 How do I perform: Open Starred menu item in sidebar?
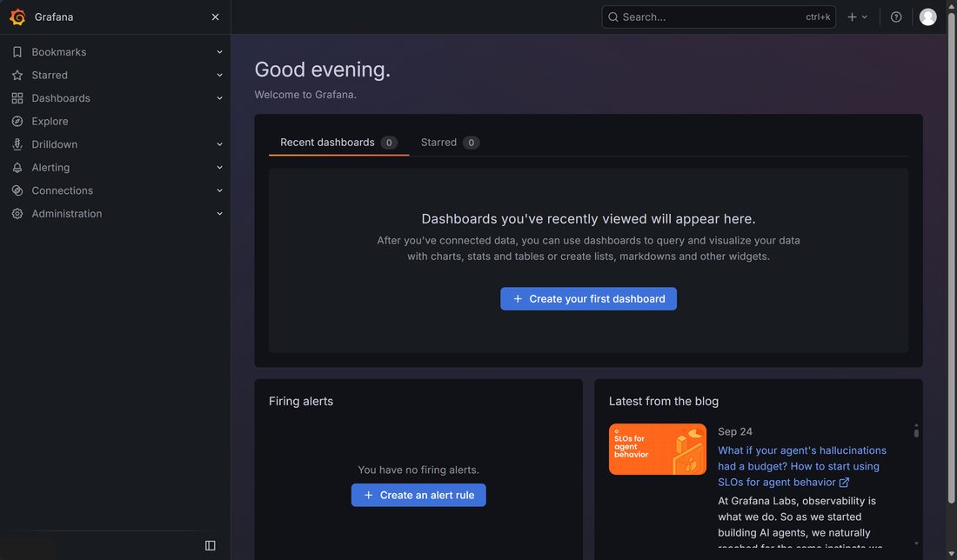tap(50, 75)
